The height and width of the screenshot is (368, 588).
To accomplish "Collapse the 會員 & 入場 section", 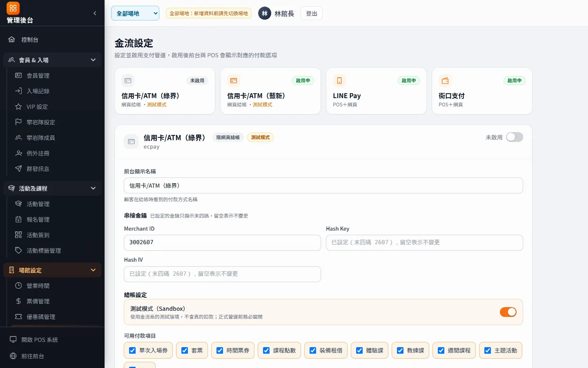I will tap(52, 60).
